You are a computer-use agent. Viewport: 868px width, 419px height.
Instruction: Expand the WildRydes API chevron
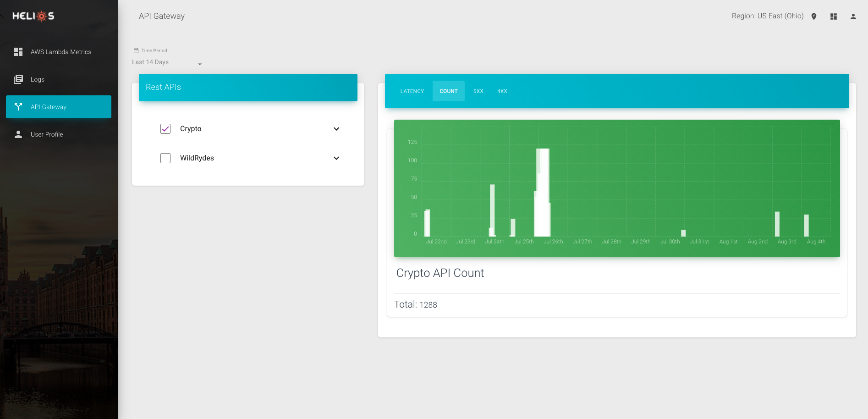pyautogui.click(x=336, y=158)
